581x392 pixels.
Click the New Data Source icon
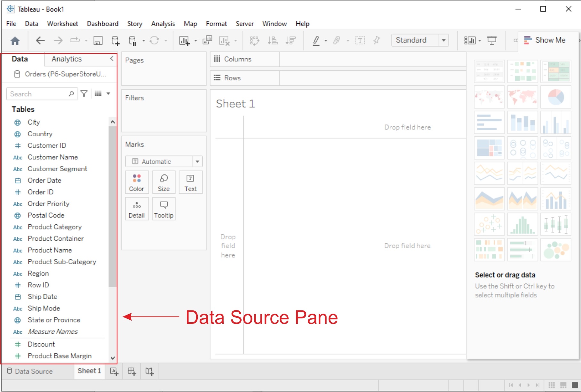[x=115, y=41]
